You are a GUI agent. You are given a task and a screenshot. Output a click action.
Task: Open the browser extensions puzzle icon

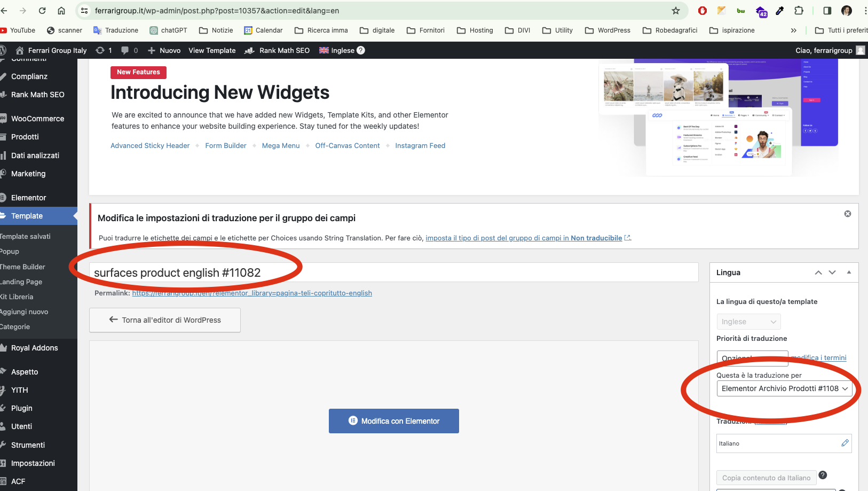point(799,11)
